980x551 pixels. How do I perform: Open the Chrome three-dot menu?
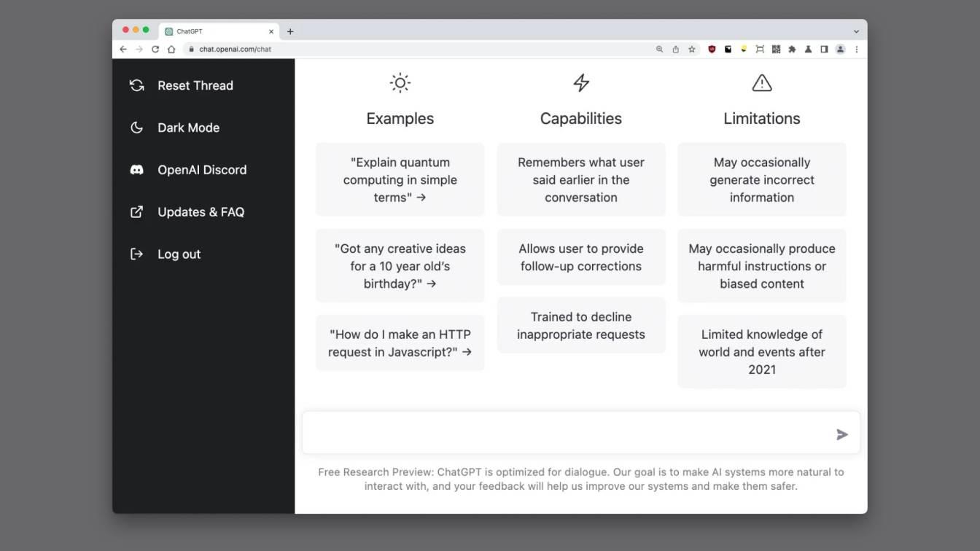click(856, 50)
